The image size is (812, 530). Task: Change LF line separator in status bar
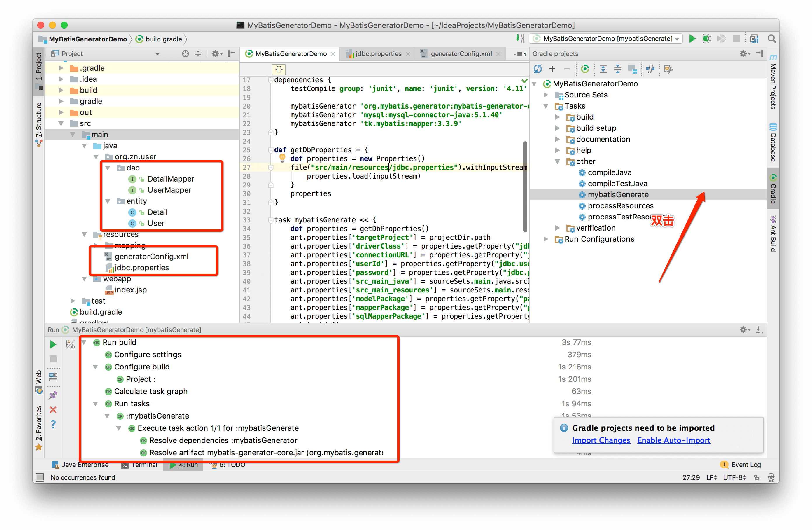coord(711,477)
